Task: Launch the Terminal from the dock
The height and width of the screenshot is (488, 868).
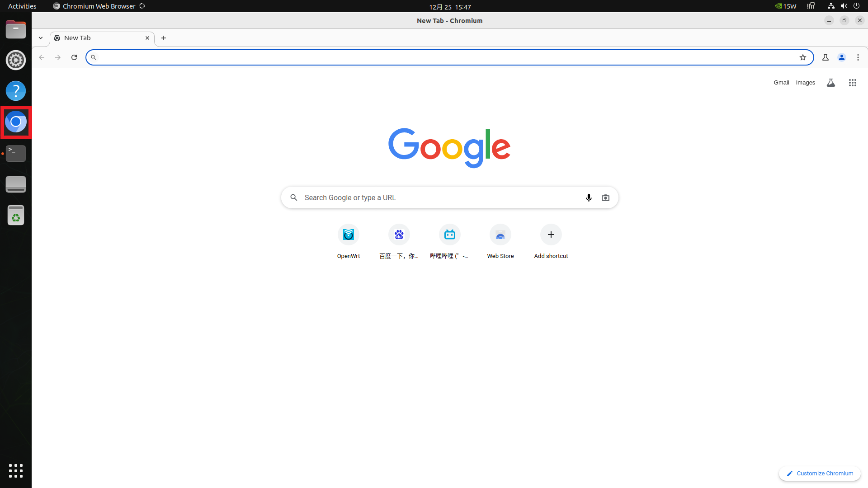Action: point(16,154)
